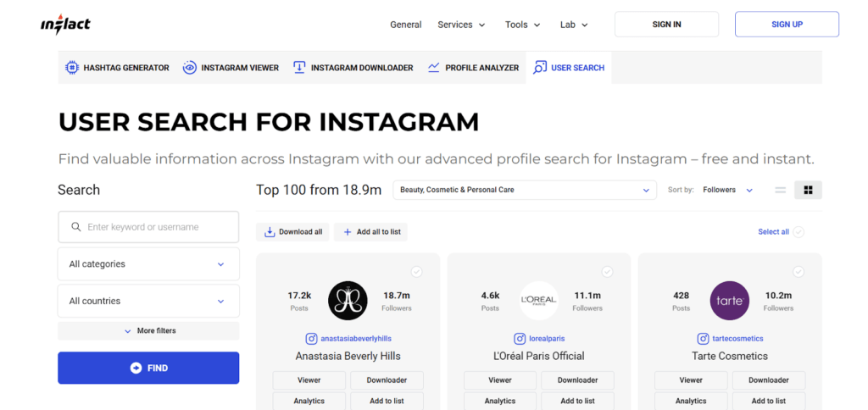Switch to Profile Analyzer tab

click(473, 68)
